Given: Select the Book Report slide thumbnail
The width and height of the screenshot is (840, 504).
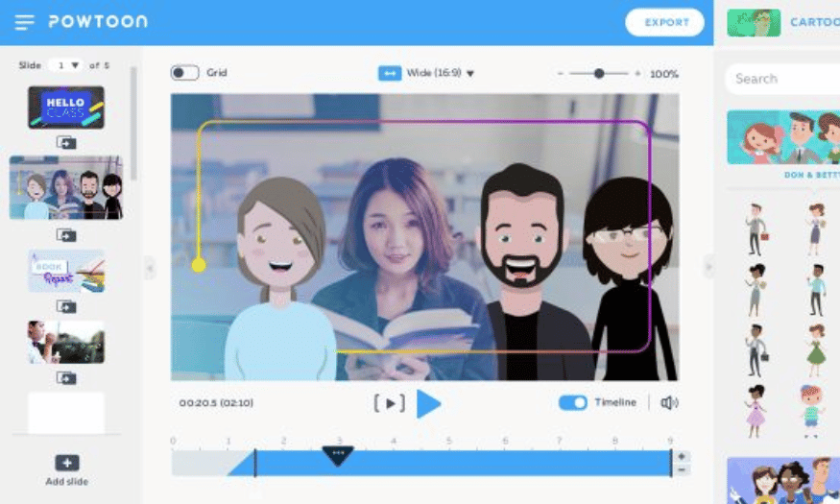Looking at the screenshot, I should point(66,271).
